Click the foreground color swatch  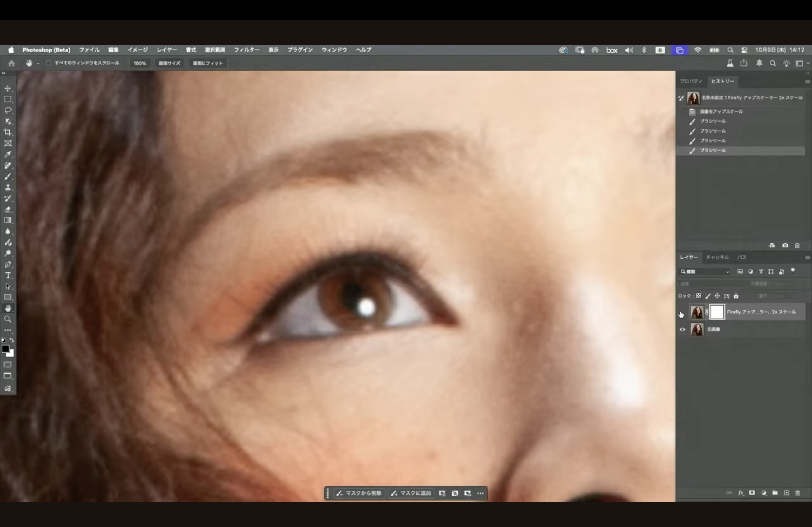point(5,349)
